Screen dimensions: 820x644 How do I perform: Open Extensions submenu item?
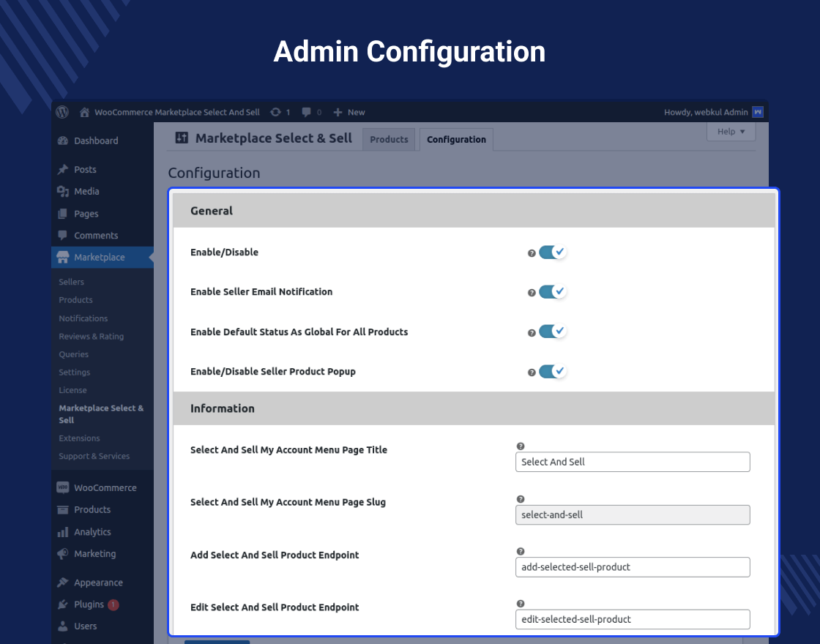[80, 438]
